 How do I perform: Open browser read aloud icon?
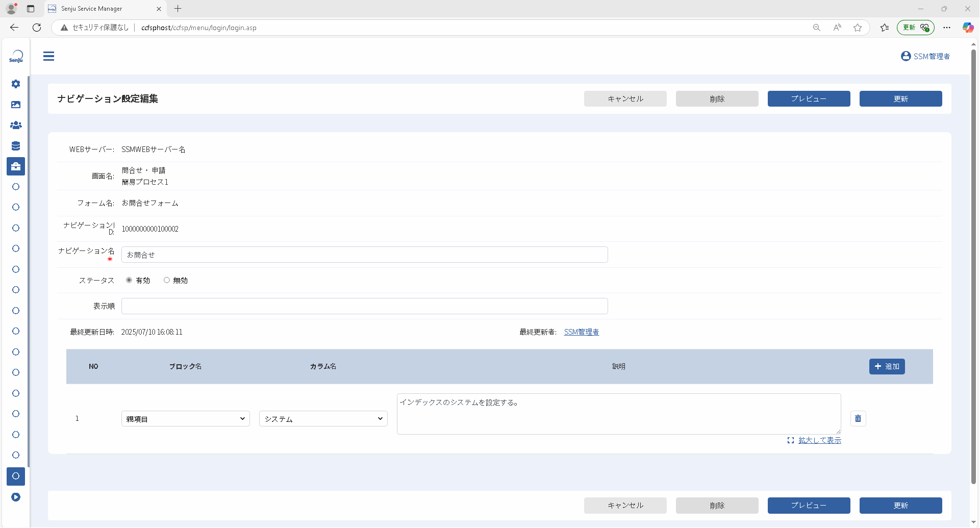837,28
